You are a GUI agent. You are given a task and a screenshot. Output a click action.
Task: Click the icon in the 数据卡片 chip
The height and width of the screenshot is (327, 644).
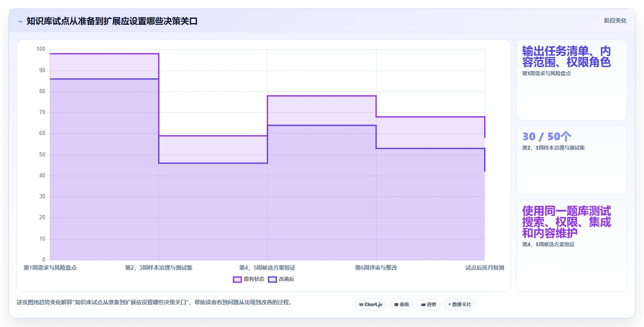450,305
